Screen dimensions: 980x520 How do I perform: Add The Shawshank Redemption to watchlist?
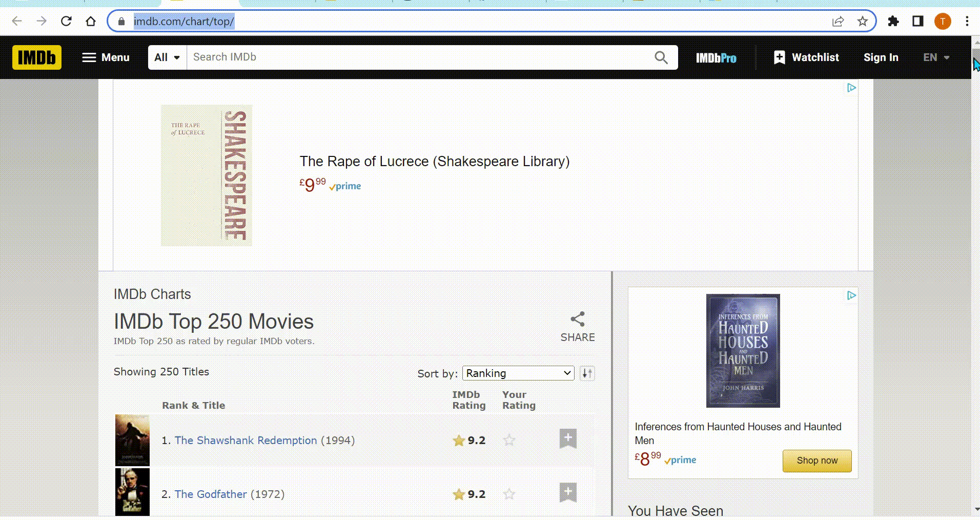568,438
